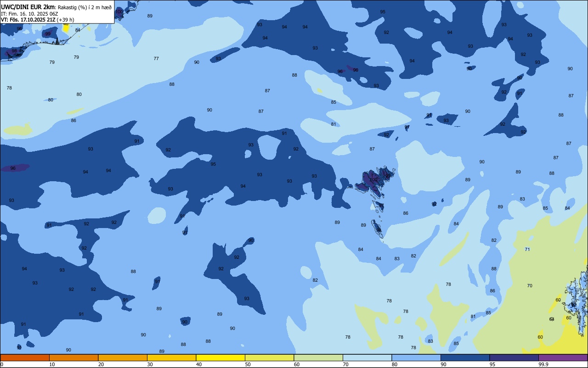This screenshot has width=588, height=368.
Task: Click the map title 'UWC/DINI EUR 2km'
Action: tap(28, 7)
